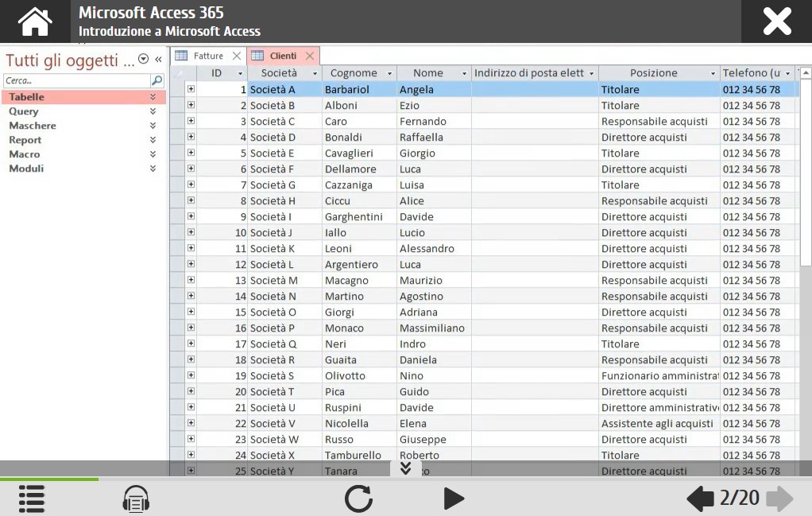Expand subdatasheet for Società T row
This screenshot has width=812, height=516.
[x=191, y=391]
